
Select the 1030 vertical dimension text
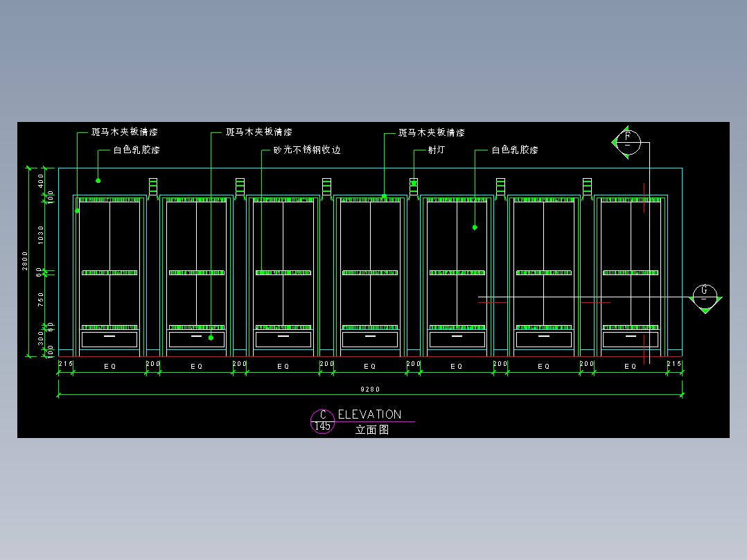[40, 235]
